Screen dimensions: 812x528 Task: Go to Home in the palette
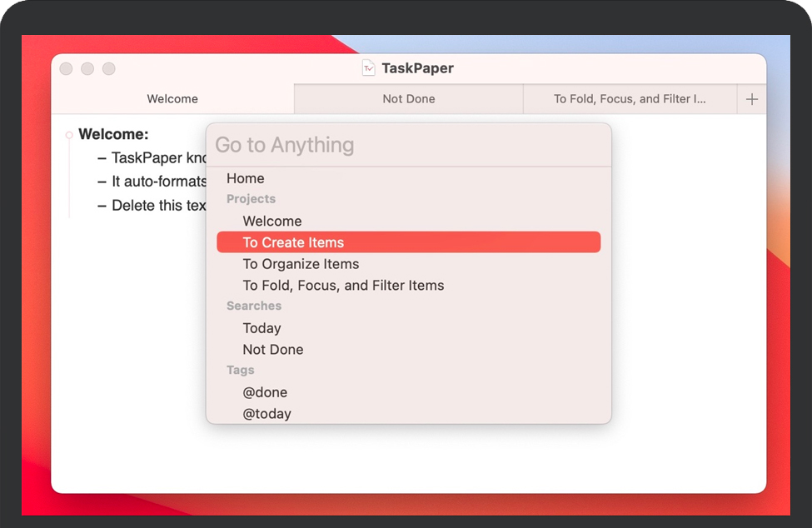click(x=246, y=178)
